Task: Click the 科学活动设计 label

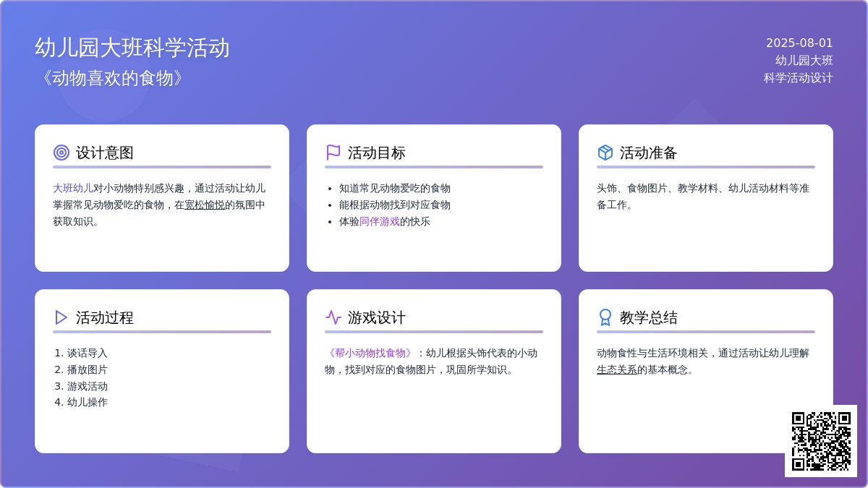Action: click(799, 78)
